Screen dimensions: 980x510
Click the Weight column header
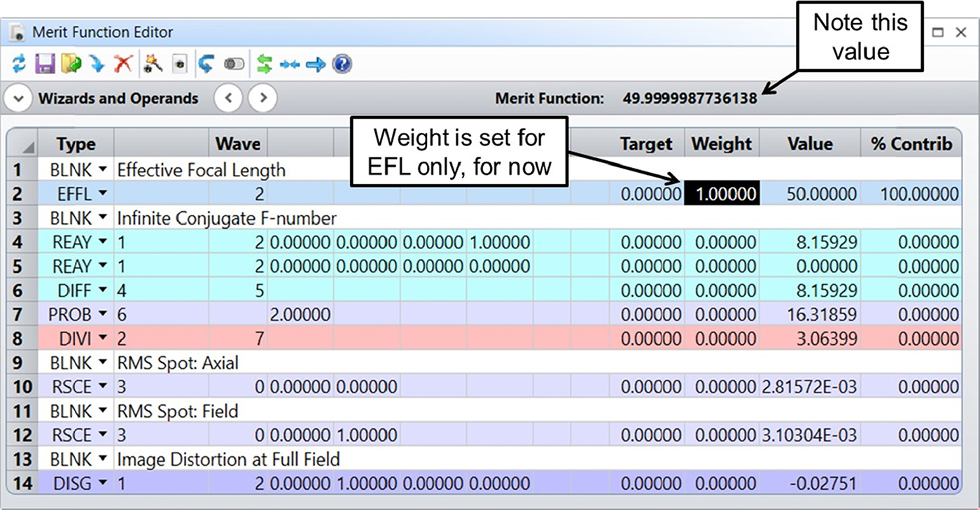coord(721,144)
